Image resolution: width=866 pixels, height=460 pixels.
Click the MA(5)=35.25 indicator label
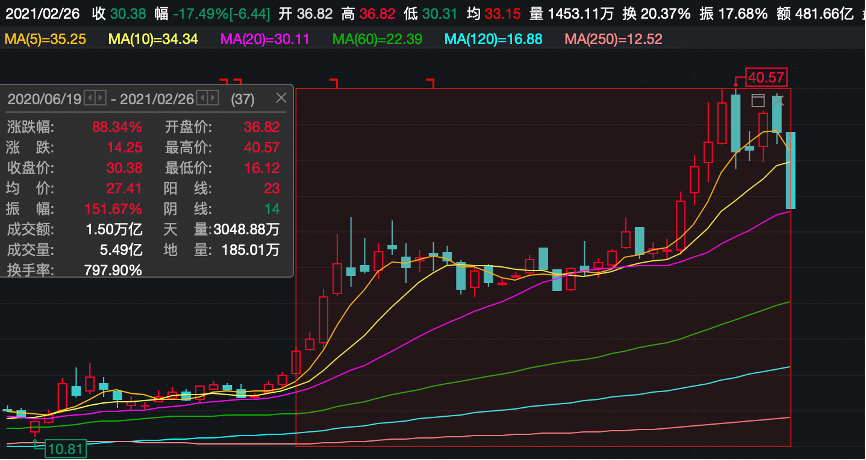(45, 39)
